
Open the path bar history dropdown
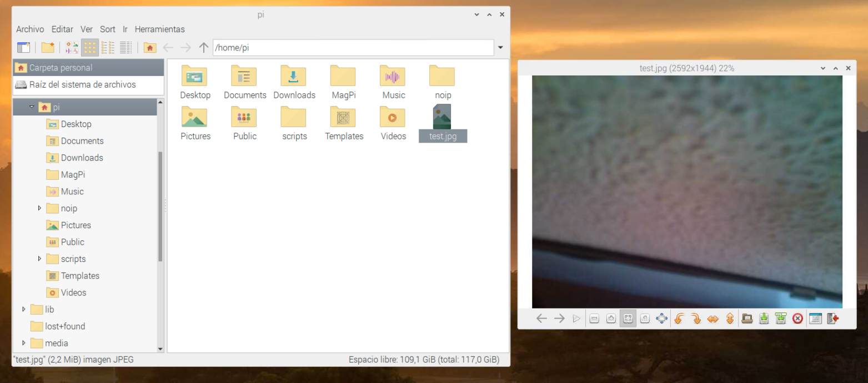pos(500,48)
